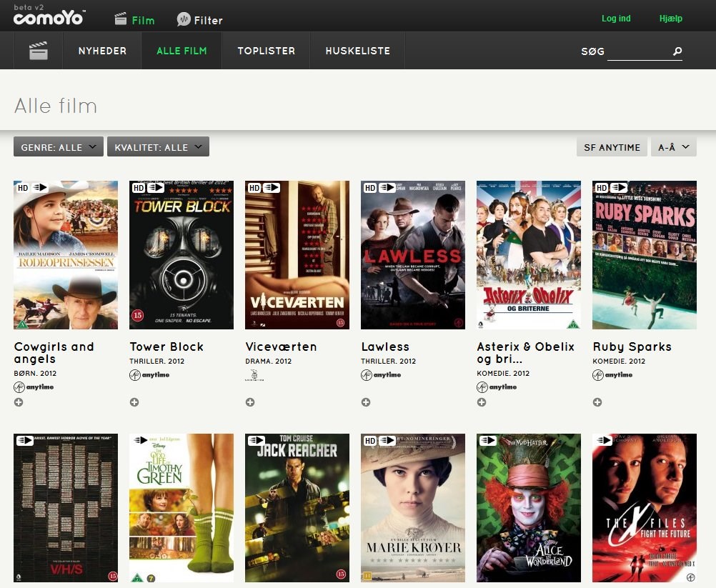Click the SF Anytime logo under Cowgirls and angels
The width and height of the screenshot is (716, 588).
(x=34, y=387)
